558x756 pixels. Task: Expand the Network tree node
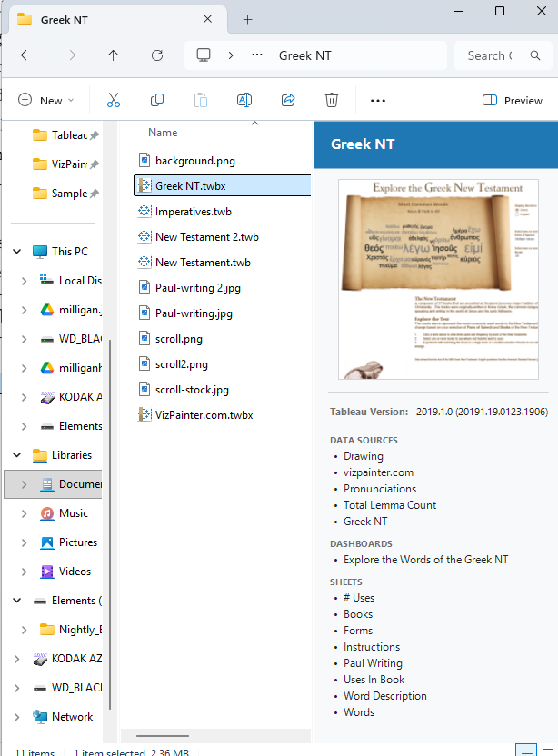[17, 717]
